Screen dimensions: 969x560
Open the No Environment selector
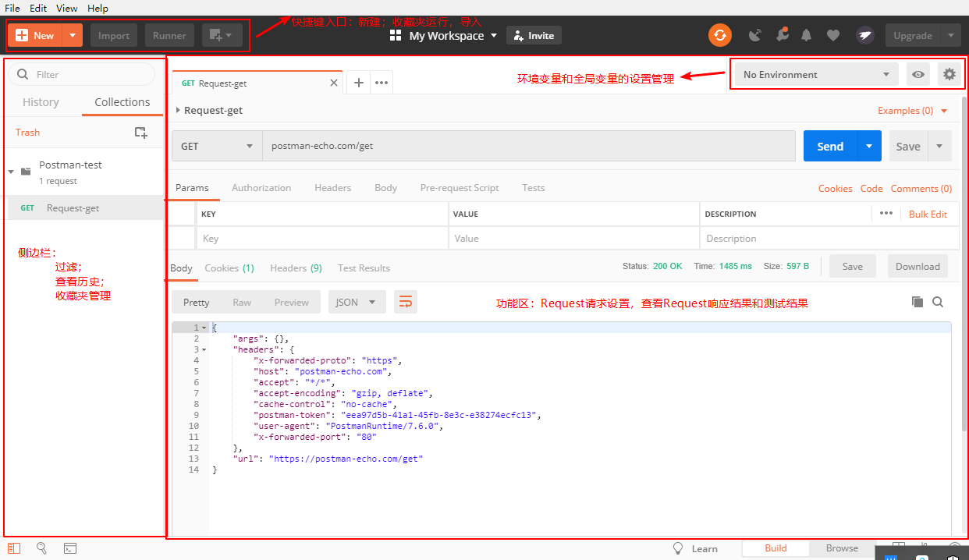pos(816,74)
